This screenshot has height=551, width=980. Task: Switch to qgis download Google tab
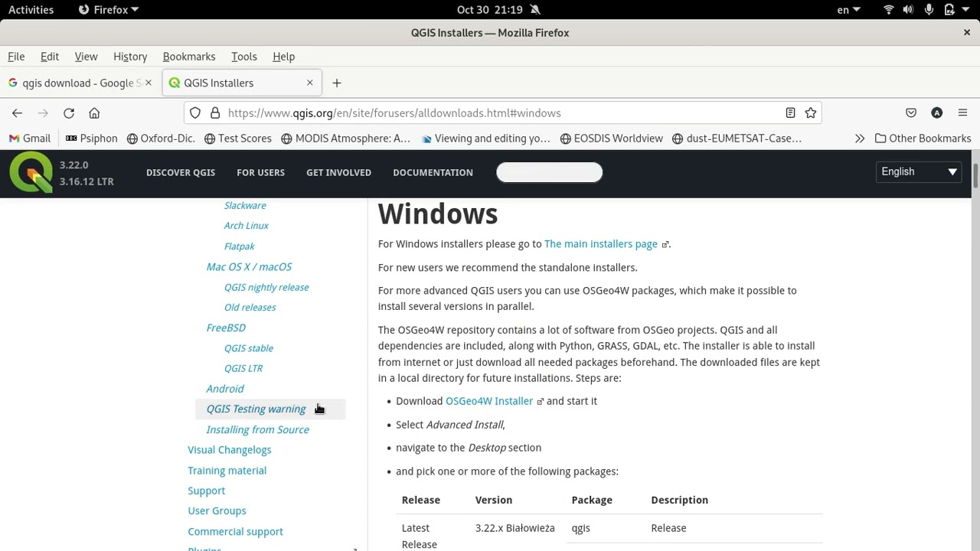[80, 83]
